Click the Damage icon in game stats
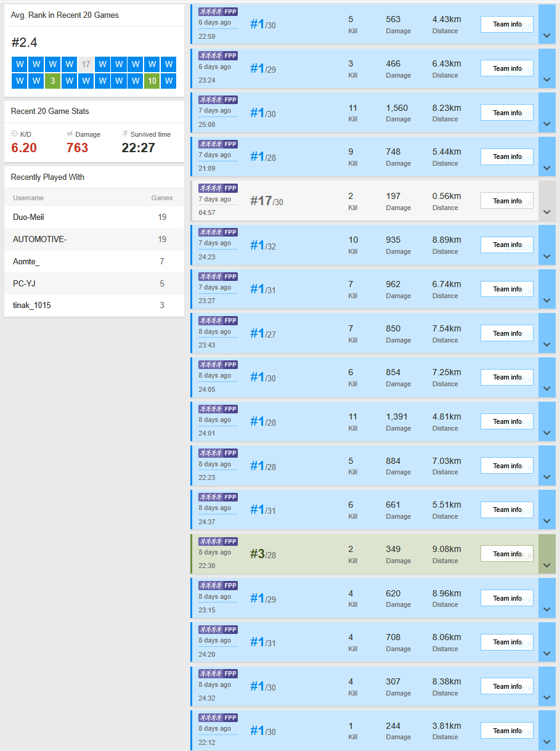Image resolution: width=560 pixels, height=751 pixels. 70,134
